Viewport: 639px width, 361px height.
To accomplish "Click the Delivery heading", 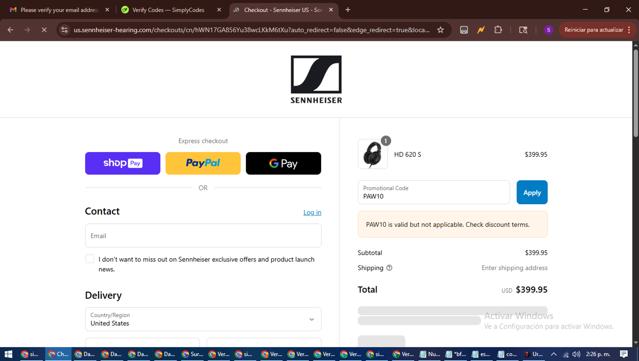I will pos(103,295).
